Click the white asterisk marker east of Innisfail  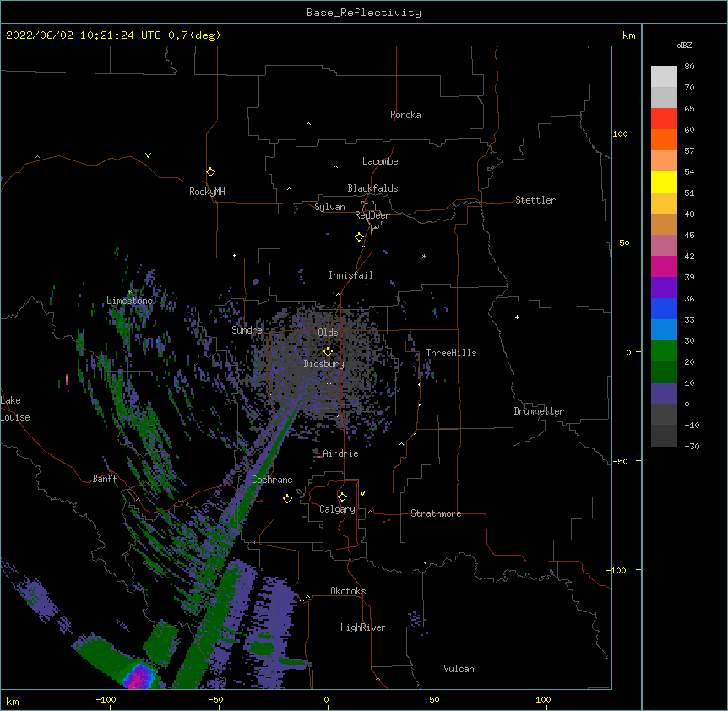click(x=424, y=256)
